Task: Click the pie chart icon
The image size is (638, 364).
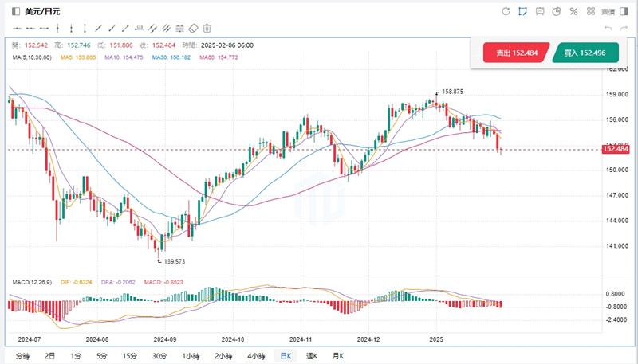Action: [557, 11]
